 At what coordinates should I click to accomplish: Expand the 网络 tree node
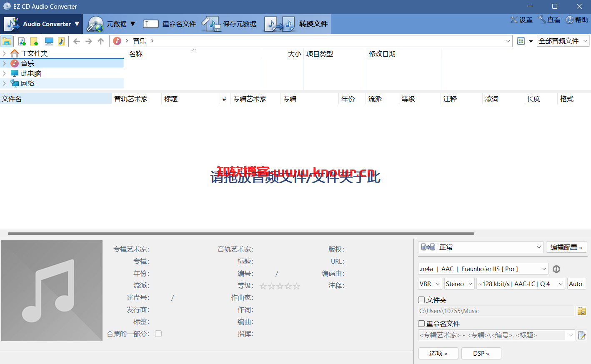click(4, 83)
